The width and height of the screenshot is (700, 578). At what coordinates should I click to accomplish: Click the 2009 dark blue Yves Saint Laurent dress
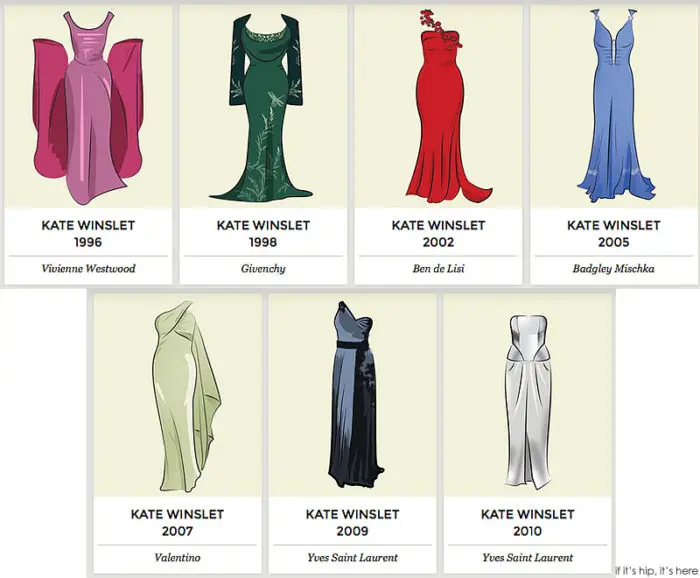(x=356, y=395)
